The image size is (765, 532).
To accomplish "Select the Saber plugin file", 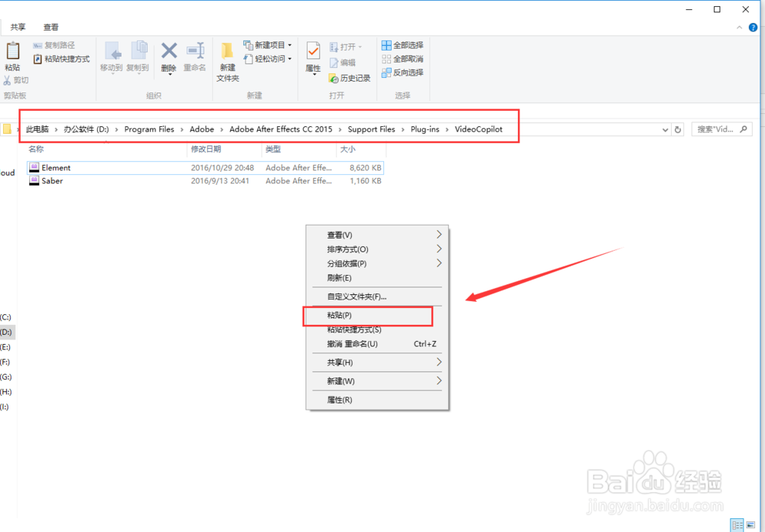I will click(205, 181).
